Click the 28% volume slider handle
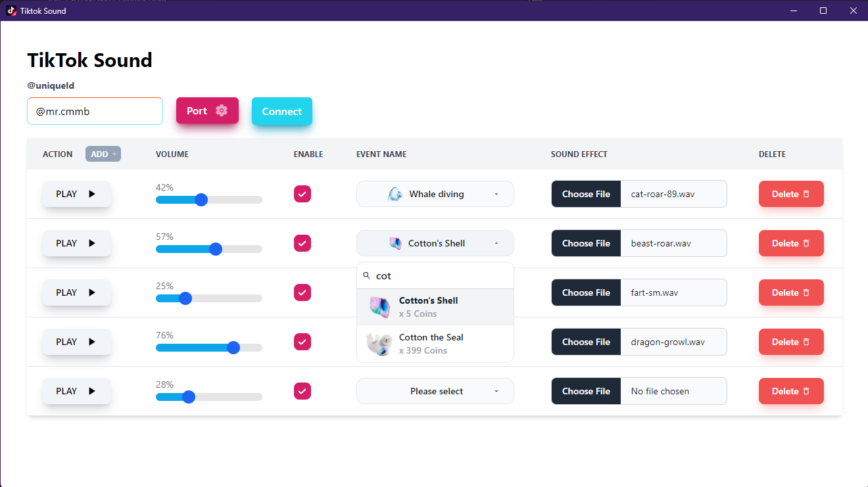The image size is (868, 487). click(189, 397)
